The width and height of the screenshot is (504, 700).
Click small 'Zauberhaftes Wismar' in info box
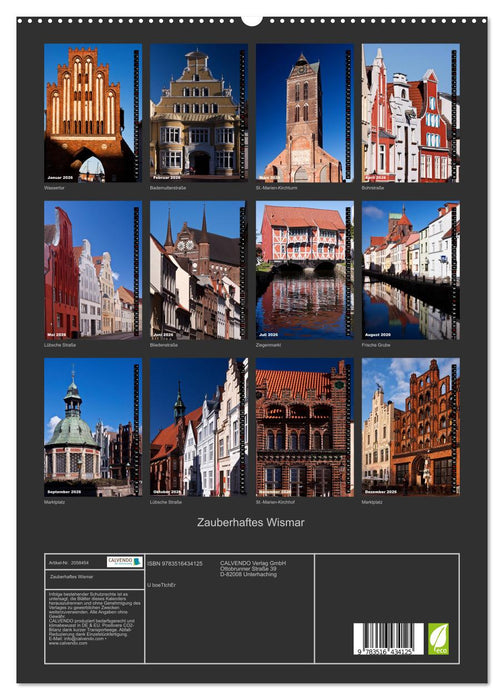click(71, 577)
